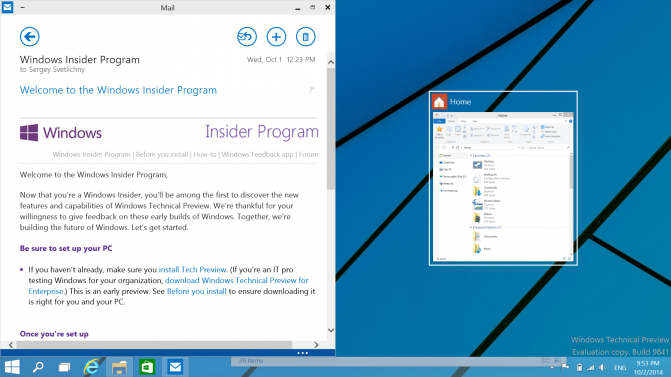This screenshot has height=377, width=671.
Task: Open Mail's three-dots app commands menu
Action: (x=303, y=353)
